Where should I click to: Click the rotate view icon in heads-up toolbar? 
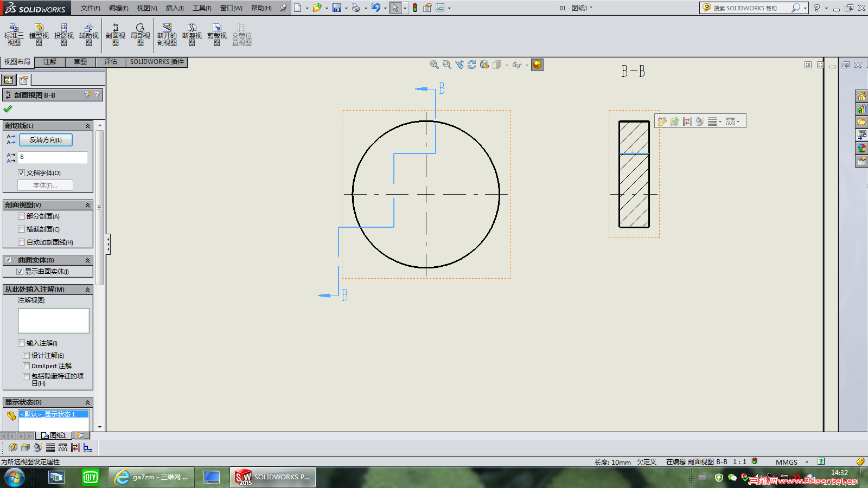coord(472,65)
